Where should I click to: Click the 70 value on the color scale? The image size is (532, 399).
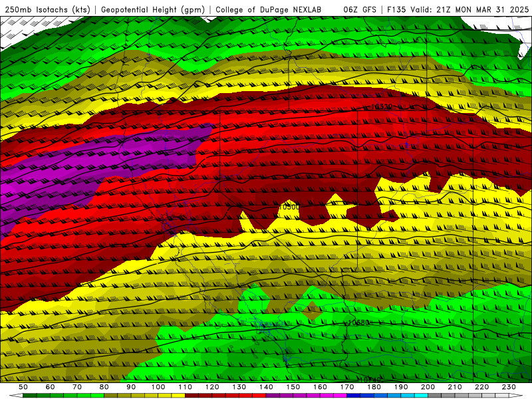[x=77, y=387]
